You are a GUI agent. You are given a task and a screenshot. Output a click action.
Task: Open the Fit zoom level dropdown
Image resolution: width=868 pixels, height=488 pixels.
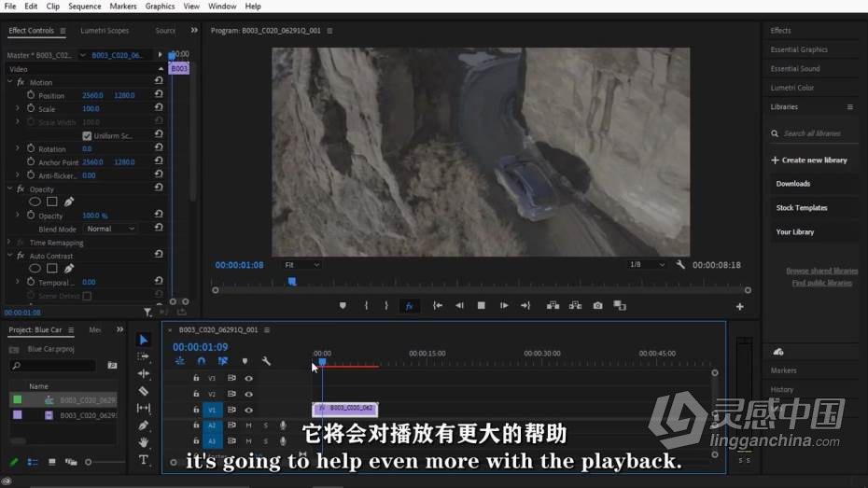coord(301,265)
